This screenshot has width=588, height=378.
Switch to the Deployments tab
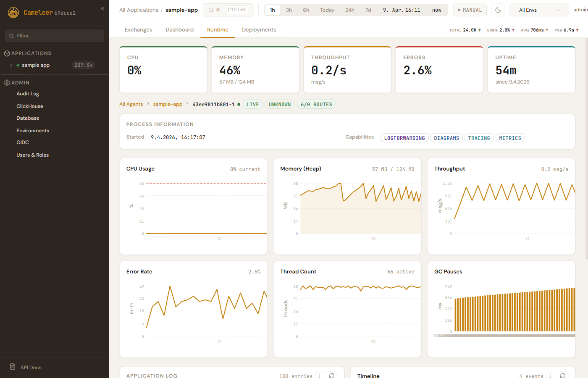coord(259,30)
